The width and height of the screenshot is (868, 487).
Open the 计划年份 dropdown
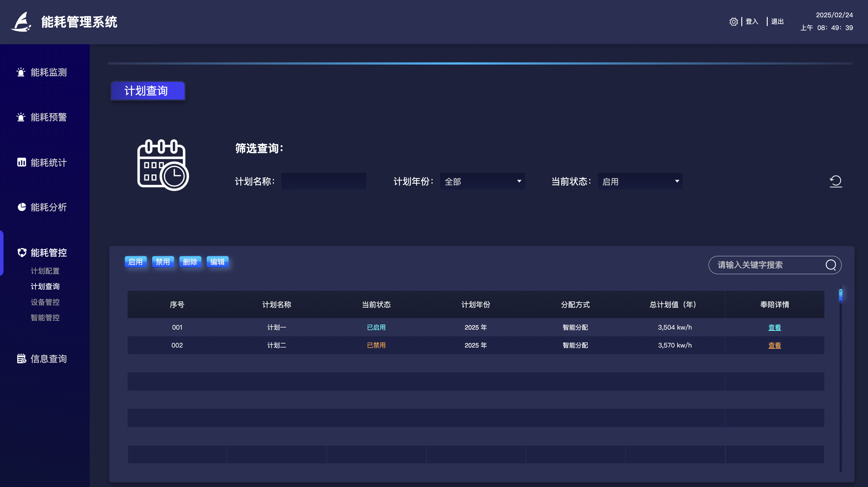482,181
